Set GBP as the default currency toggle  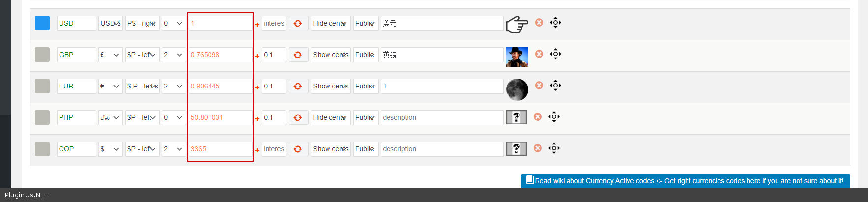(x=42, y=55)
